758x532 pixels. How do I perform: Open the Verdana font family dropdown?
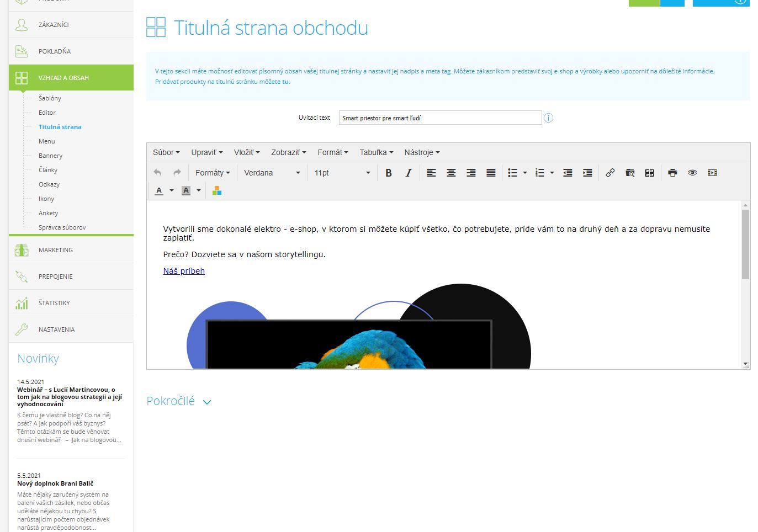272,173
